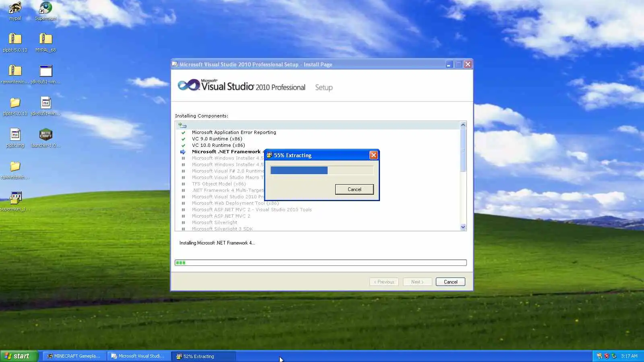Click the green Safely Remove Hardware tray icon
The height and width of the screenshot is (362, 644).
pyautogui.click(x=614, y=356)
